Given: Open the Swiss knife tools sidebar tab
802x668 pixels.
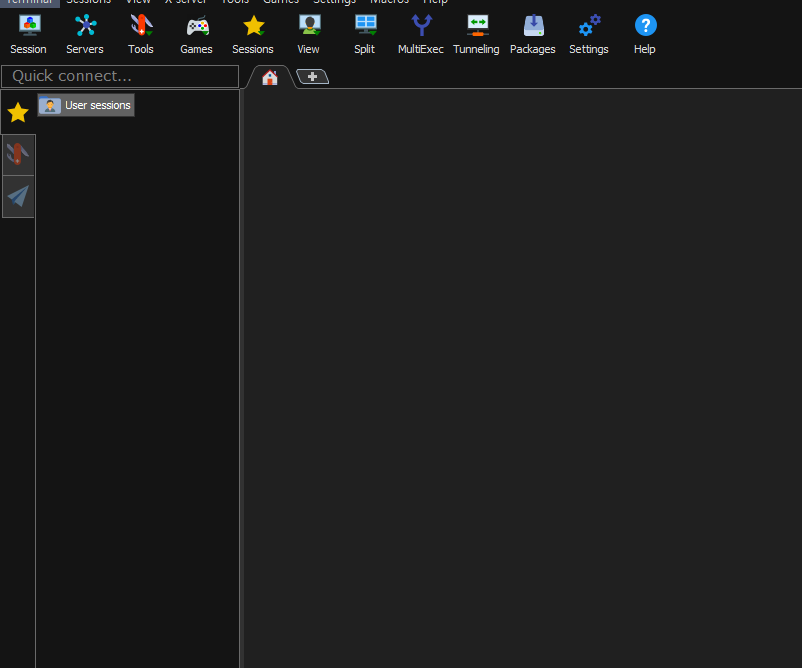Looking at the screenshot, I should (x=18, y=154).
